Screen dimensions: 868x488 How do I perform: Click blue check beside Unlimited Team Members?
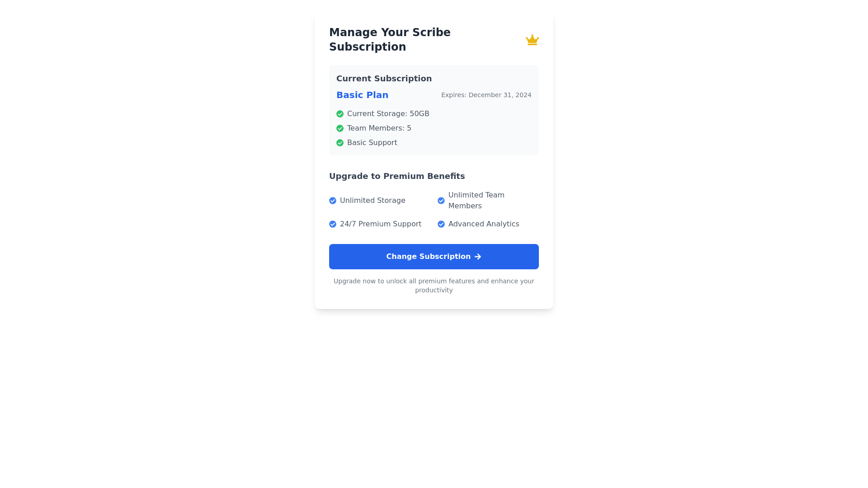[x=441, y=201]
